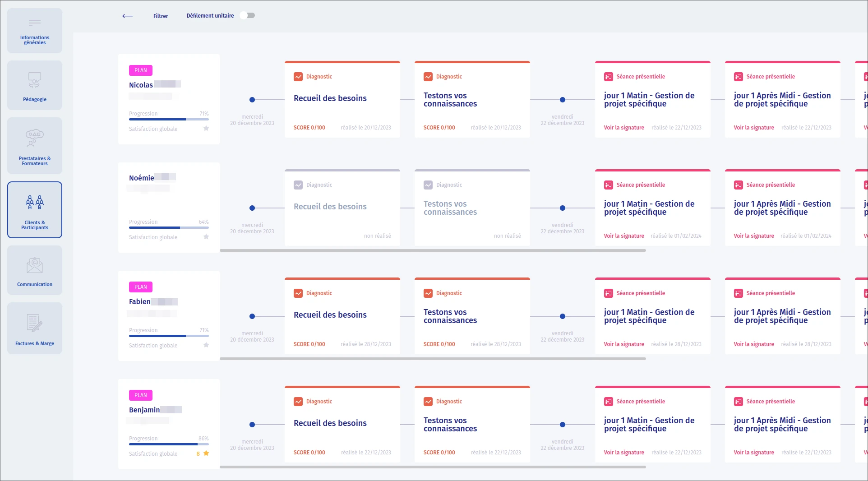Screen dimensions: 868x481
Task: Click Nicolas's jour 1 Matin séance icon
Action: click(x=609, y=77)
